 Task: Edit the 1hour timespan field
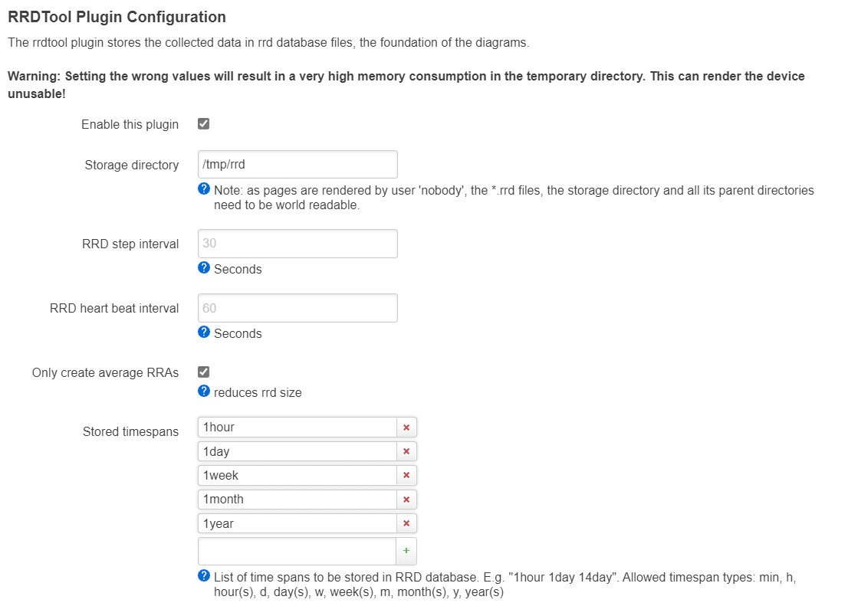pyautogui.click(x=297, y=428)
